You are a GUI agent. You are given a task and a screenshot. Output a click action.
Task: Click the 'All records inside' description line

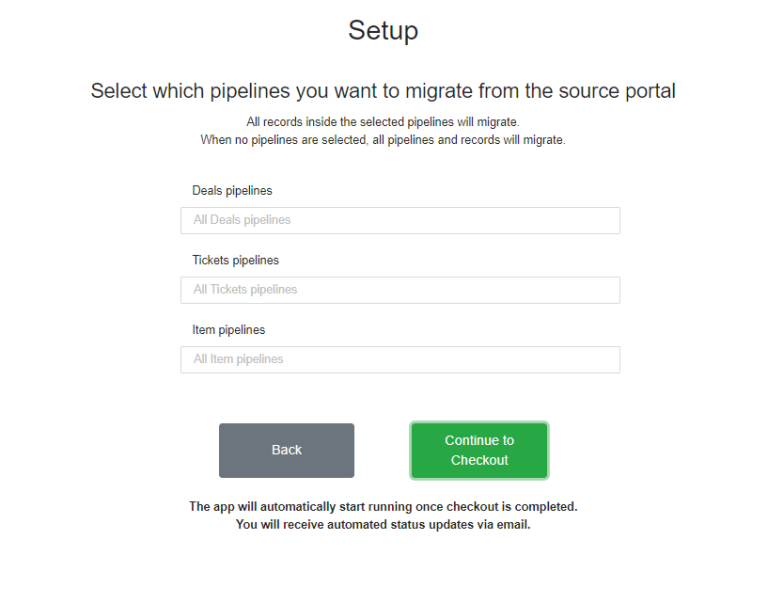tap(383, 122)
